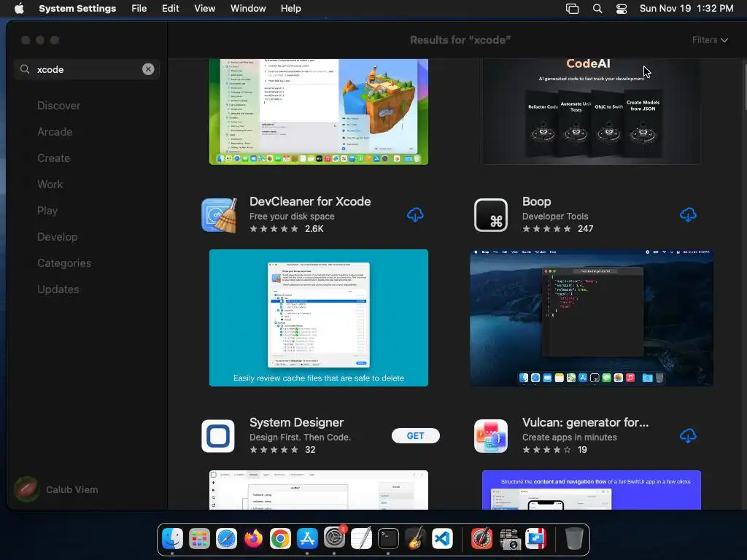Viewport: 747px width, 560px height.
Task: Open Control Center in the menu bar
Action: [622, 9]
